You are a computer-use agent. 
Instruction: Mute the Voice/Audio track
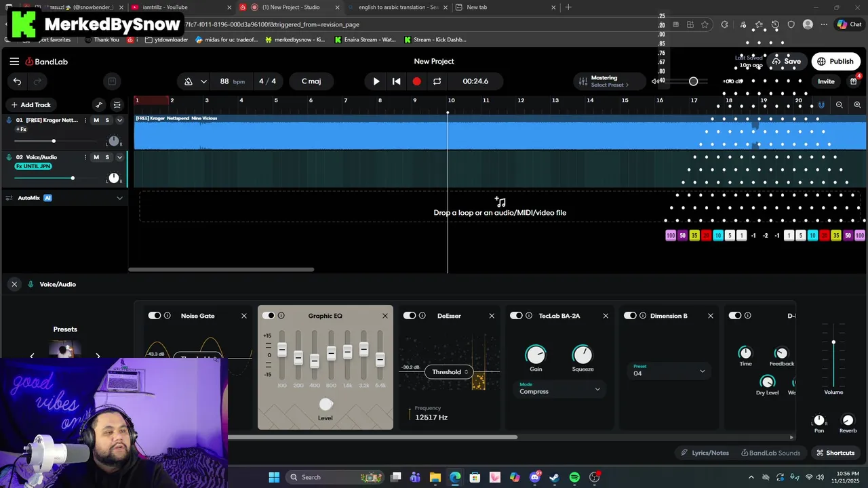click(96, 157)
